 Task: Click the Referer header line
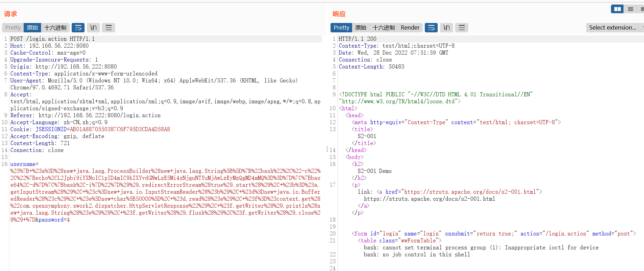86,115
